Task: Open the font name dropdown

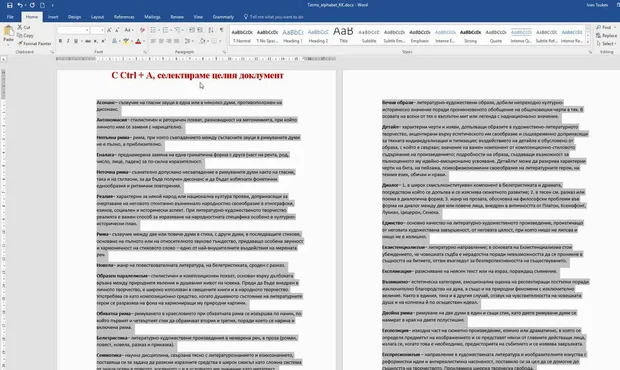Action: [87, 30]
